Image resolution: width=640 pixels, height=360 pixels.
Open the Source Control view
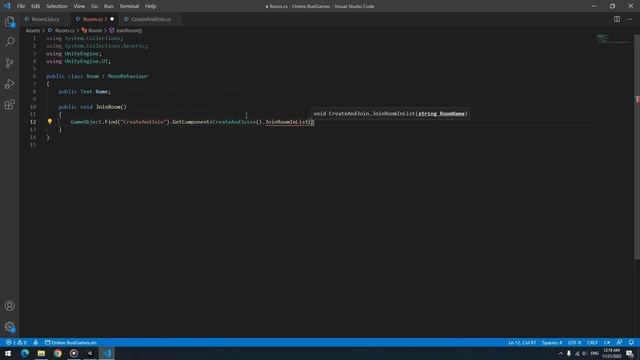pos(10,63)
